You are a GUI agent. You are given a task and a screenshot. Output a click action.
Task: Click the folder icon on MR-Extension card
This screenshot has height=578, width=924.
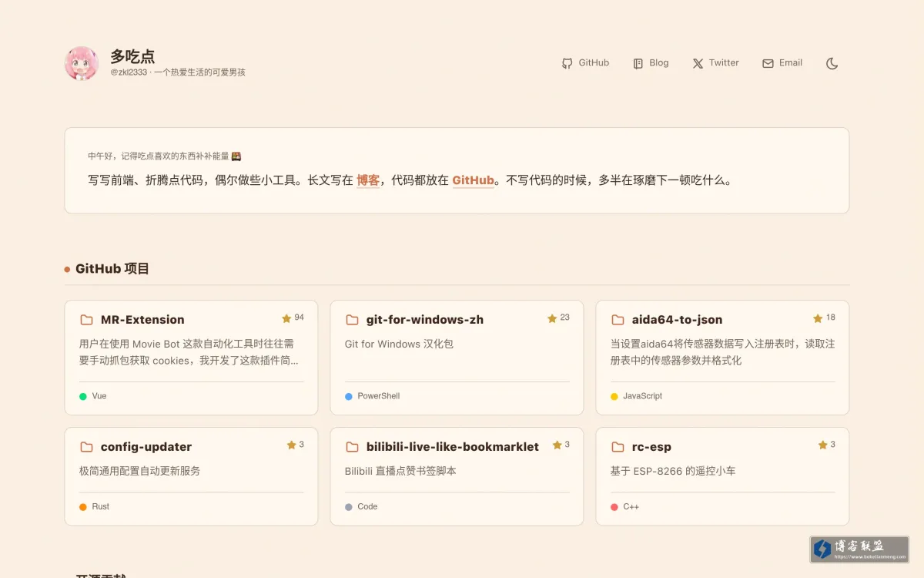[86, 320]
